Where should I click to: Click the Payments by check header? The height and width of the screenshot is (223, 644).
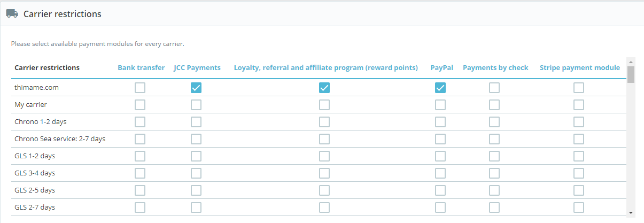(x=495, y=68)
